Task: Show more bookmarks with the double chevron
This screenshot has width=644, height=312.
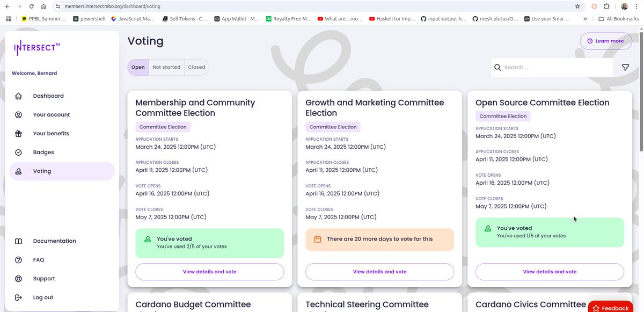Action: tap(584, 19)
